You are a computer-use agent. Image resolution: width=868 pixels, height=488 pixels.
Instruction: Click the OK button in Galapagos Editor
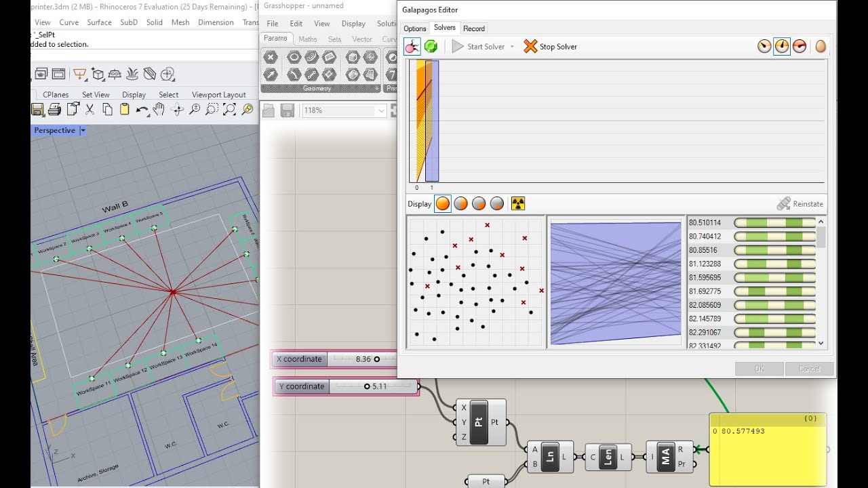(759, 369)
